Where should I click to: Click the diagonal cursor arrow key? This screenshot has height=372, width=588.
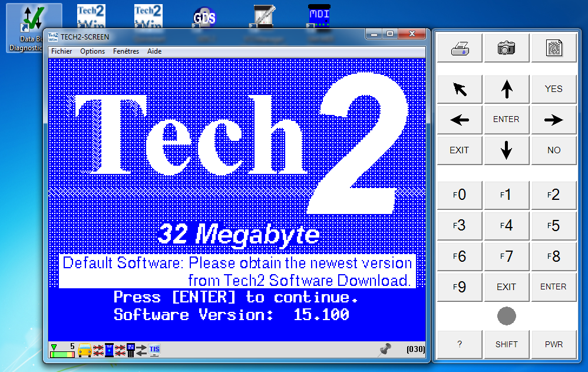tap(460, 90)
